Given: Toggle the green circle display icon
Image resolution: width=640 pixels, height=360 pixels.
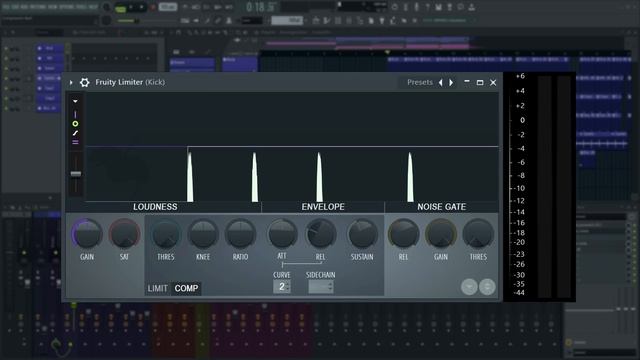Looking at the screenshot, I should point(75,124).
